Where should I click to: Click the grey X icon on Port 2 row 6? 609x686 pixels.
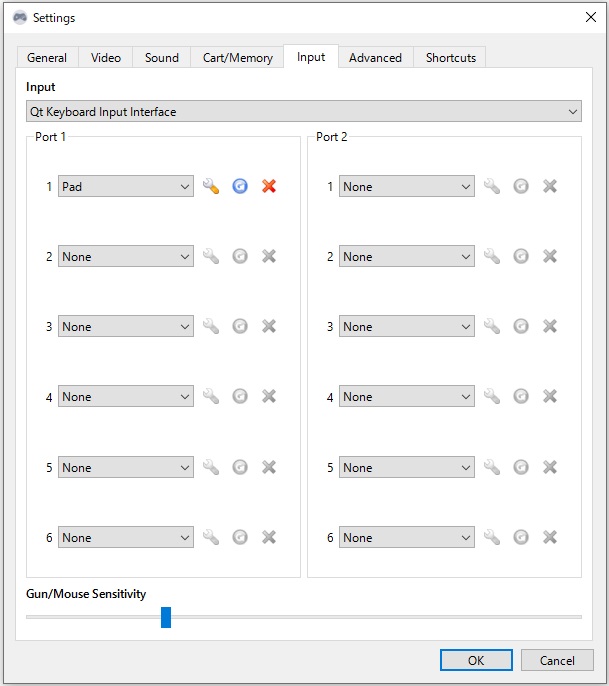pos(550,537)
